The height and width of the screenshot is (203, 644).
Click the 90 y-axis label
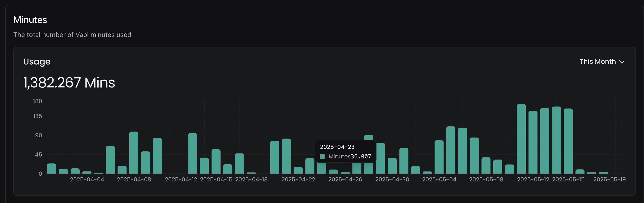point(38,135)
